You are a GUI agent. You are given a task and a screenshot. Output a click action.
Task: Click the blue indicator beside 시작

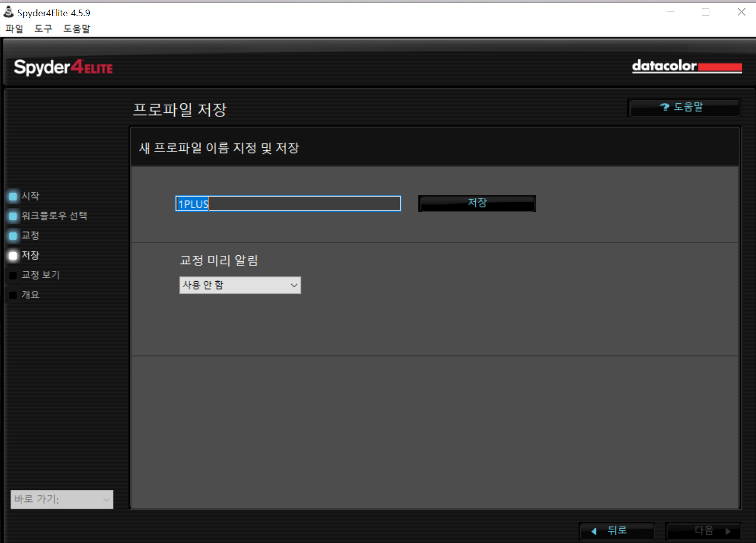pos(13,197)
